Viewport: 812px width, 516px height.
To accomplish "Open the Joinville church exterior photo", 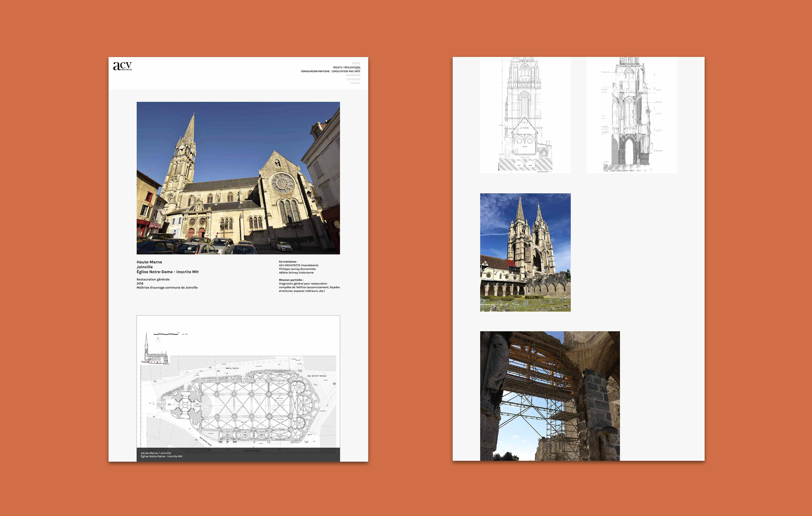I will (x=238, y=178).
